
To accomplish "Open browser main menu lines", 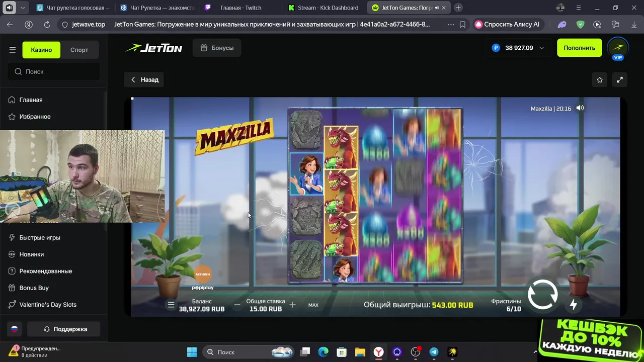I will tap(579, 8).
